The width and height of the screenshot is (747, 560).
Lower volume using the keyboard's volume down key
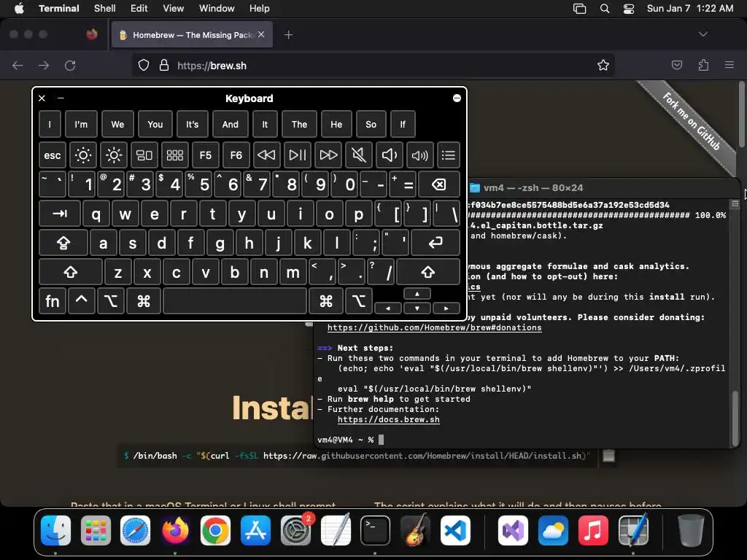tap(390, 155)
